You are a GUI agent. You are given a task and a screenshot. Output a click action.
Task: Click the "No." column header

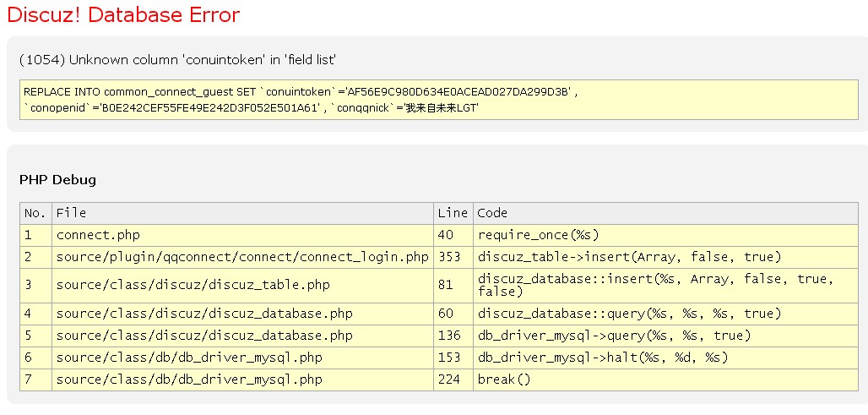pyautogui.click(x=35, y=213)
